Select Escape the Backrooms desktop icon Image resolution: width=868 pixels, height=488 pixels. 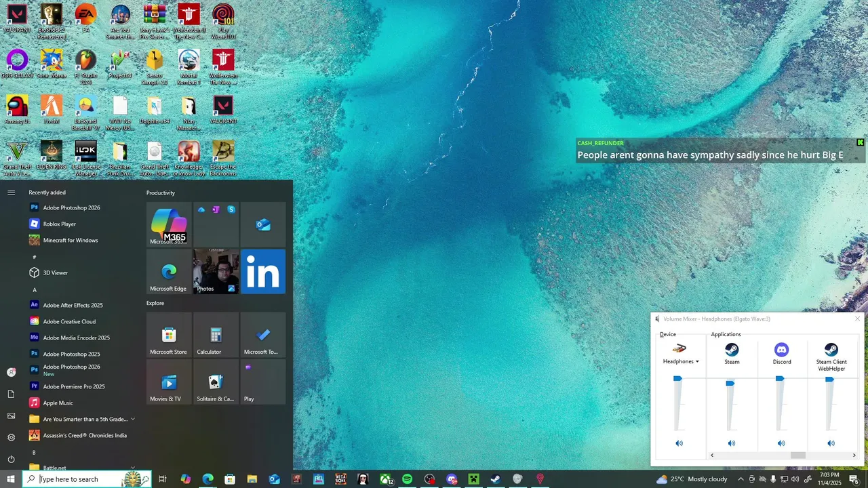click(223, 158)
